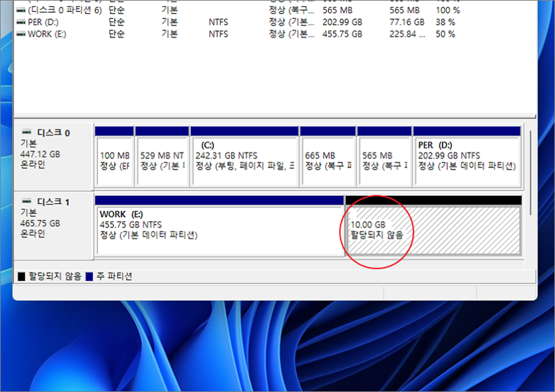Click the 77.16 GB free space cell

407,22
